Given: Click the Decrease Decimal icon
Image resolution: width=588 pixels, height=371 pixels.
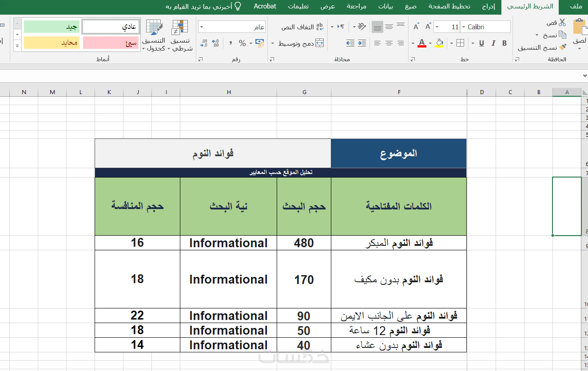Looking at the screenshot, I should coord(204,43).
